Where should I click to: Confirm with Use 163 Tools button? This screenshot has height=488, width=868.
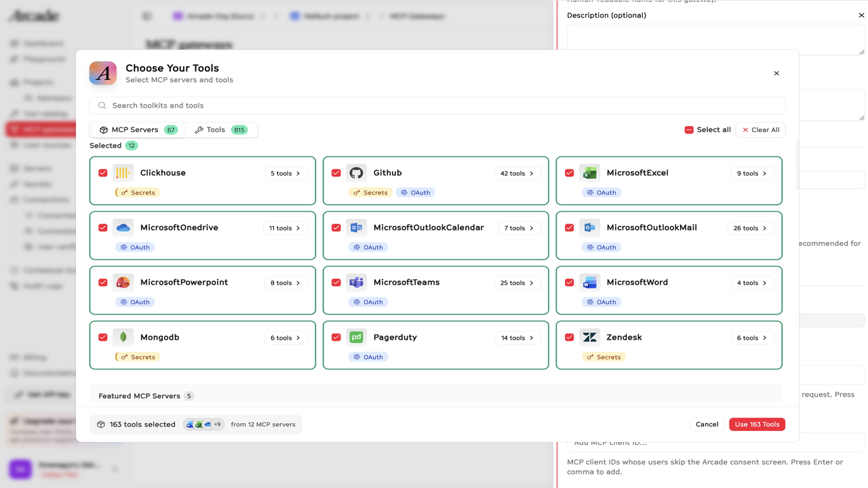click(757, 424)
